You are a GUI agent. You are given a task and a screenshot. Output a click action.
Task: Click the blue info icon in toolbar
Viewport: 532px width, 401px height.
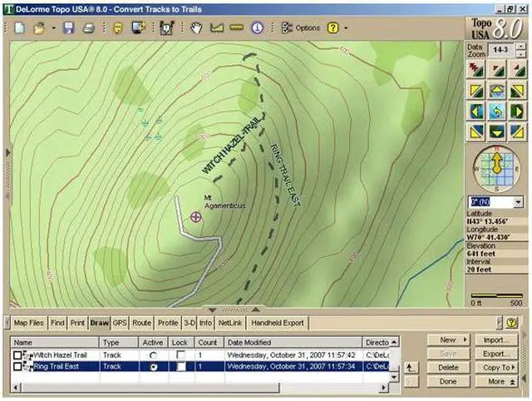pyautogui.click(x=258, y=27)
